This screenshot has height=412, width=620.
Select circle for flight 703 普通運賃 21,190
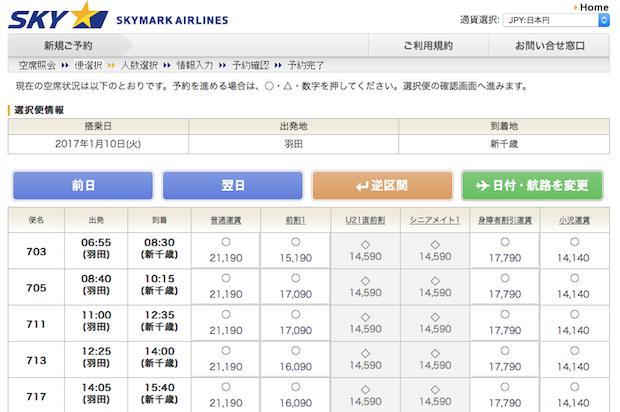225,242
